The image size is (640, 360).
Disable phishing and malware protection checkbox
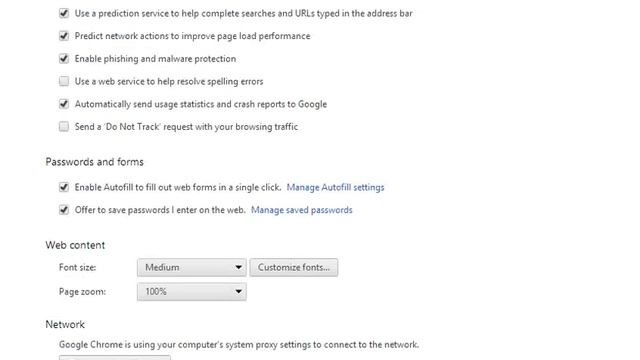(x=64, y=59)
